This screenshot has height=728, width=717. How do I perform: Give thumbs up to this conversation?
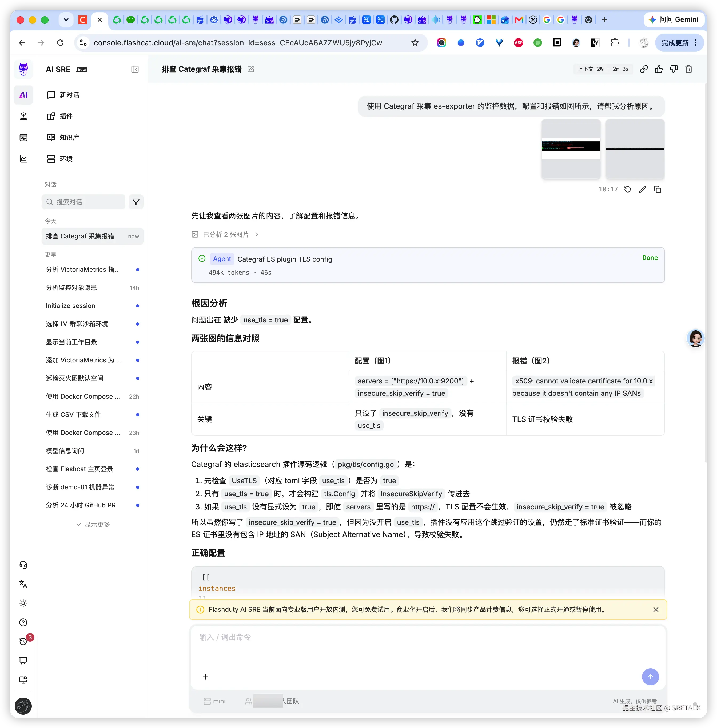coord(659,69)
